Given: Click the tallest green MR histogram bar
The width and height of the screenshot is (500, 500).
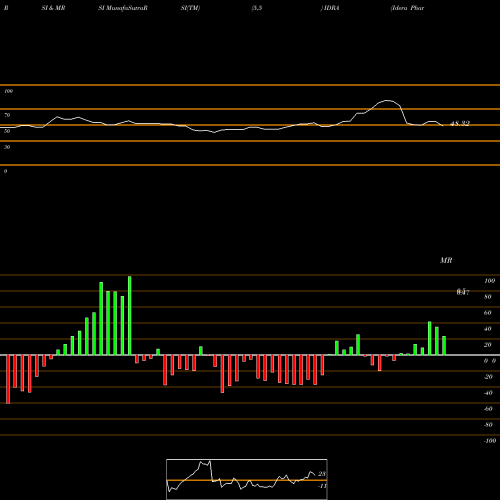Looking at the screenshot, I should pos(130,315).
